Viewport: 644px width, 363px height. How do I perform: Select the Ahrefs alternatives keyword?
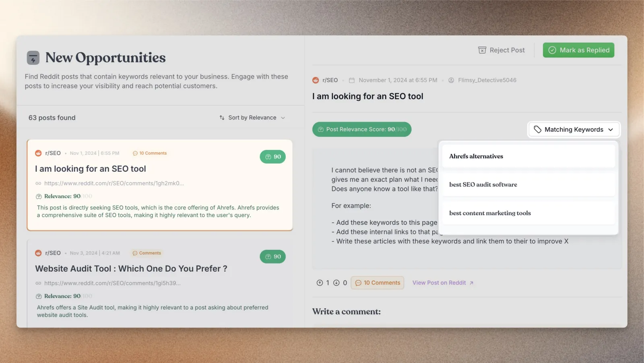(528, 156)
